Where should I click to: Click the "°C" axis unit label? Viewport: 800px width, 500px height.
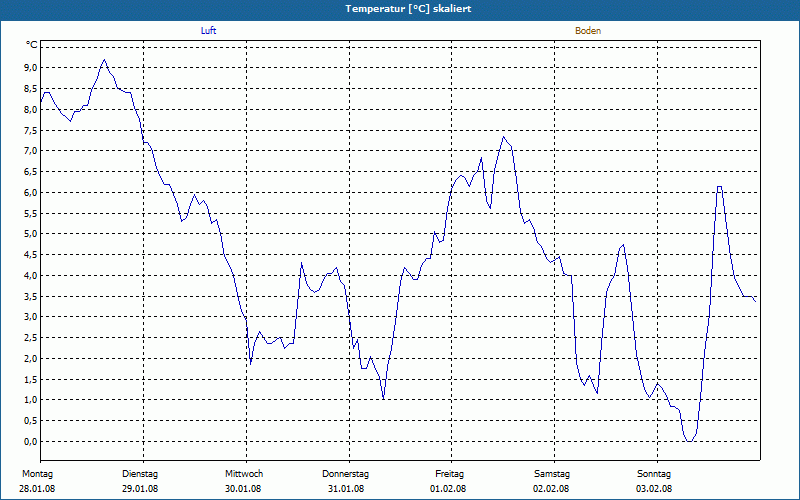tap(32, 45)
